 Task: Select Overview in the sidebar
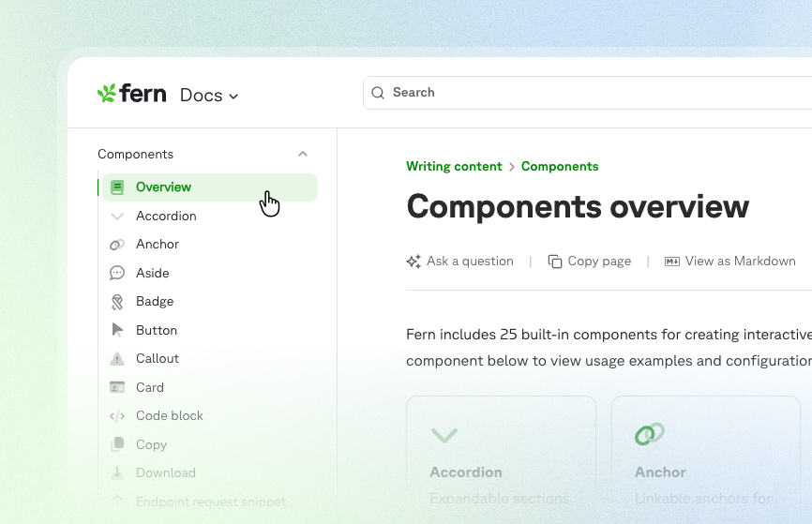click(210, 187)
